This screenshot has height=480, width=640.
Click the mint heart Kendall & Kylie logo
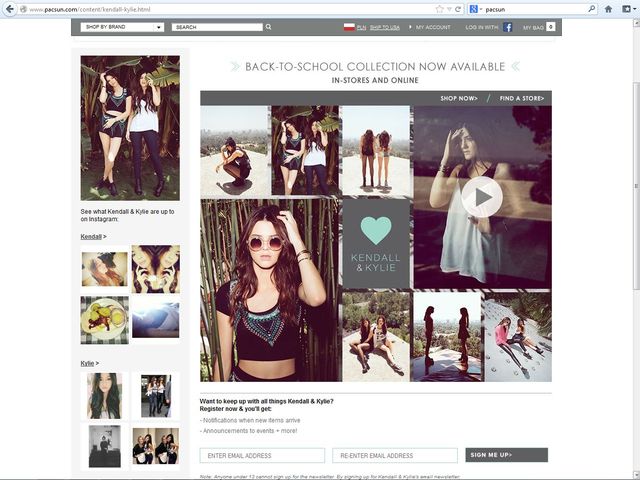pos(376,244)
